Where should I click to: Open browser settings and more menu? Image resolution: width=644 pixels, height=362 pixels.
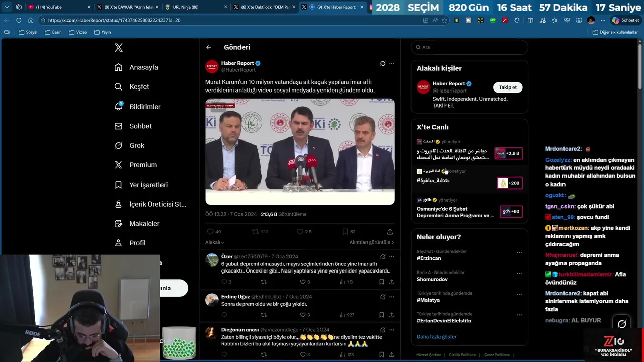click(603, 20)
